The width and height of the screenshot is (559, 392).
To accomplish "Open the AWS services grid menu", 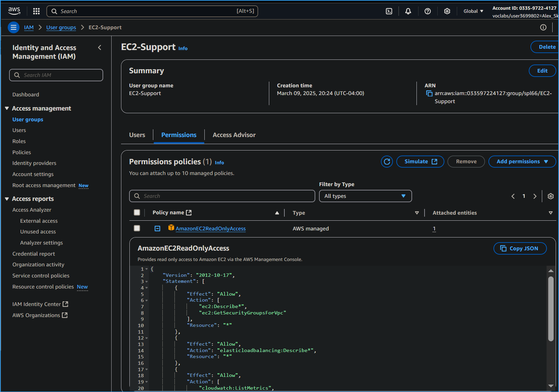I will coord(36,11).
